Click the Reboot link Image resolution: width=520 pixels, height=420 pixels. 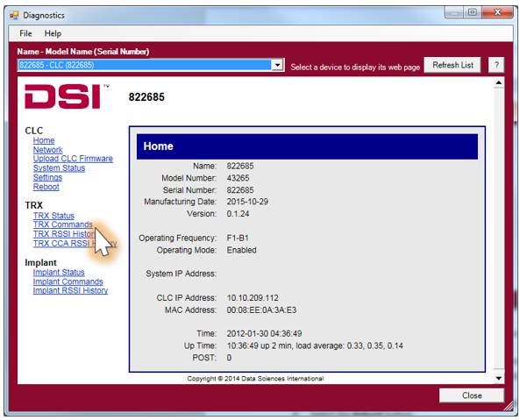click(x=46, y=187)
